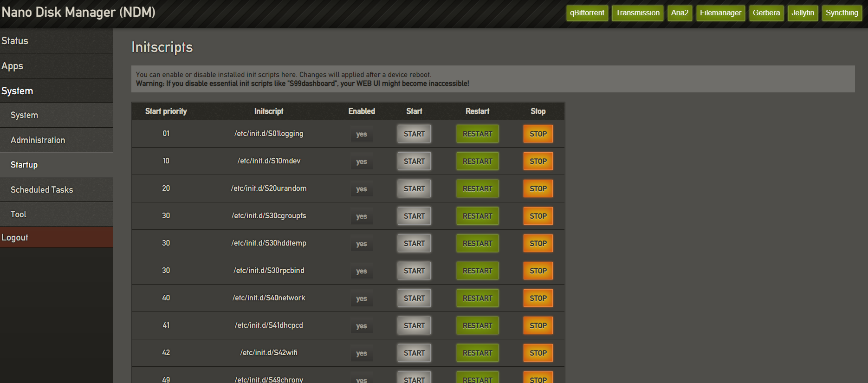Image resolution: width=868 pixels, height=383 pixels.
Task: Restart the S42wifi script
Action: 477,353
